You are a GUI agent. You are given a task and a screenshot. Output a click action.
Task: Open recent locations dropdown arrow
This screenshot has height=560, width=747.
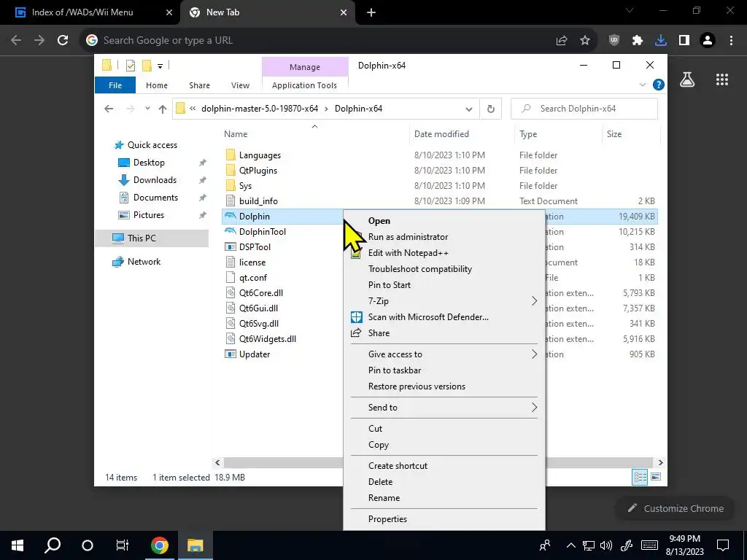(147, 109)
